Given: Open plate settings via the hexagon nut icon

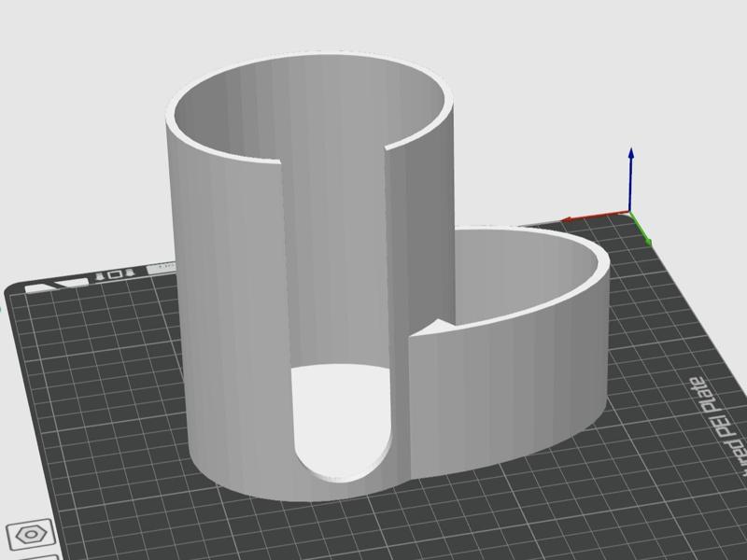Looking at the screenshot, I should pos(31,534).
